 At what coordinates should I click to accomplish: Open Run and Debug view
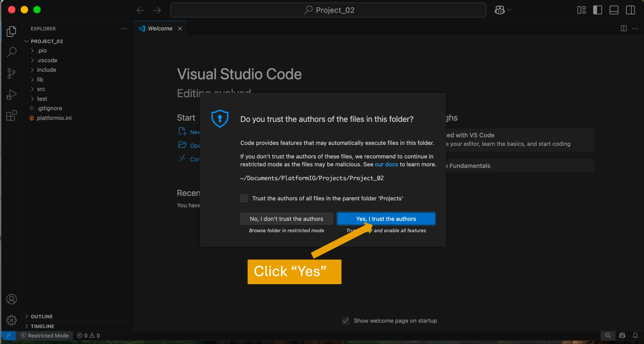coord(11,95)
